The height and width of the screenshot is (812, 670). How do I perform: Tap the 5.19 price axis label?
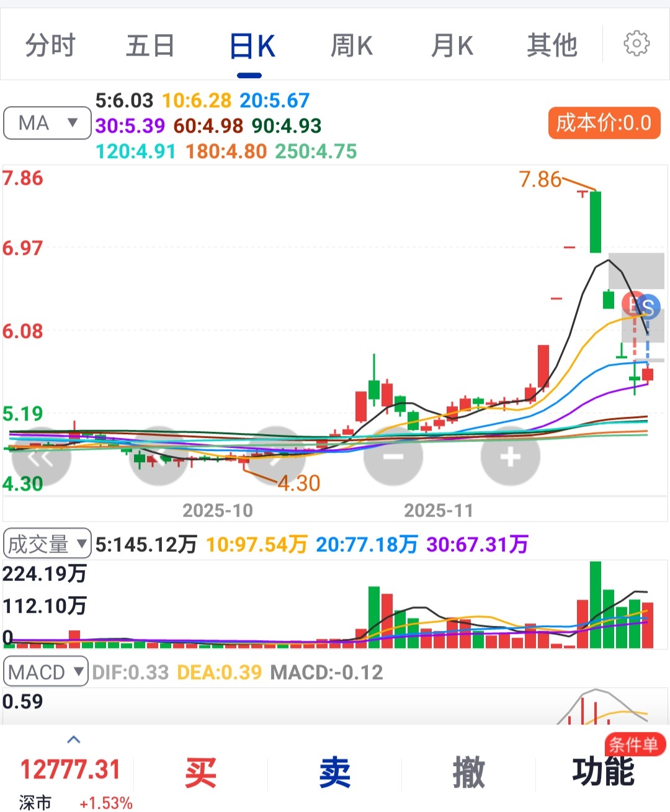[x=22, y=414]
